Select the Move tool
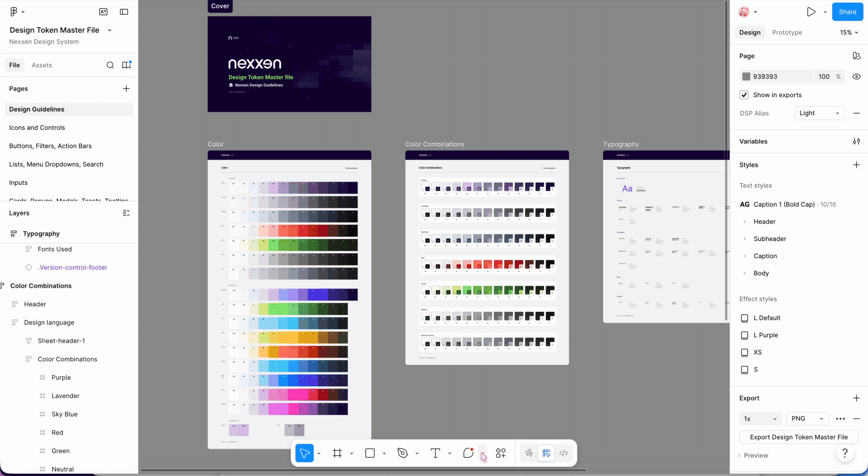Image resolution: width=868 pixels, height=476 pixels. 304,453
